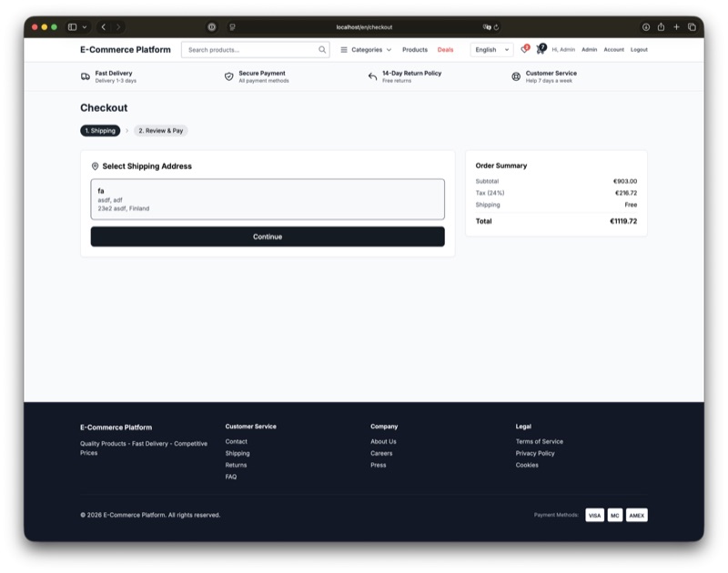Open the Products menu item
Screen dimensions: 728x573
(x=415, y=50)
